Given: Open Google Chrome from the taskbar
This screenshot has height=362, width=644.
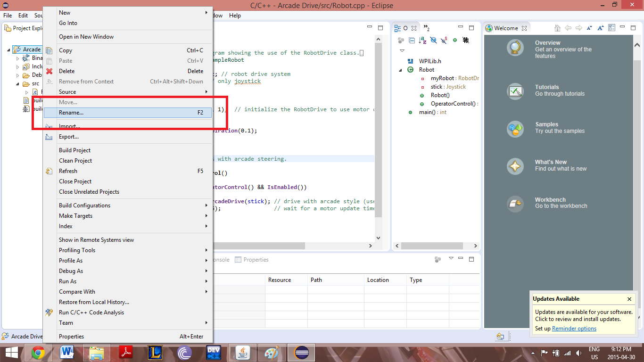Looking at the screenshot, I should [x=38, y=353].
